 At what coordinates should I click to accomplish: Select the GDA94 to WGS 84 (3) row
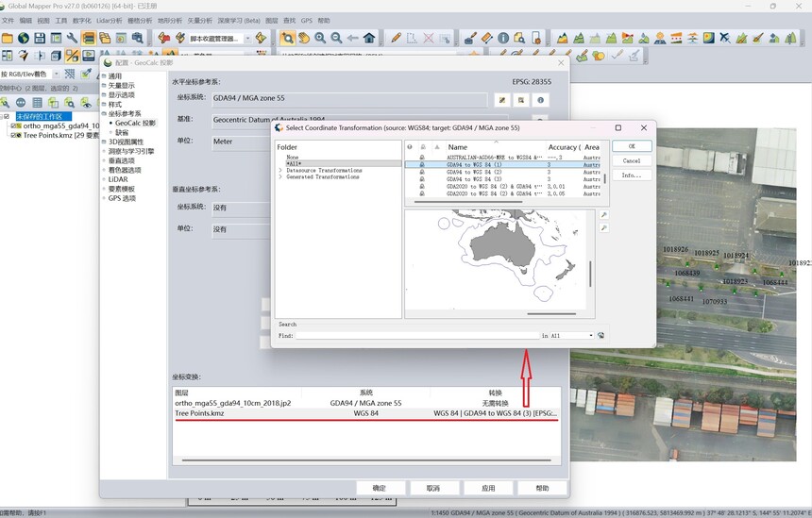click(x=502, y=179)
